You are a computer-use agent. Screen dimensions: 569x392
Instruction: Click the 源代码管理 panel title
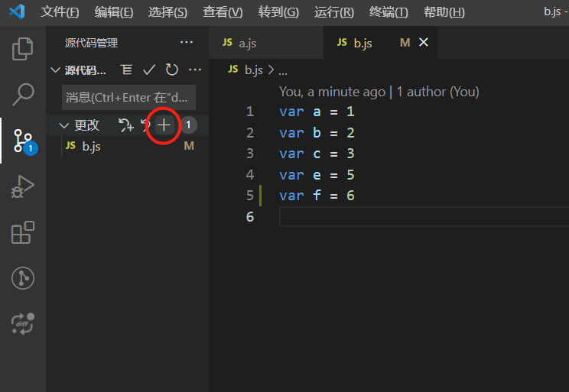(92, 43)
